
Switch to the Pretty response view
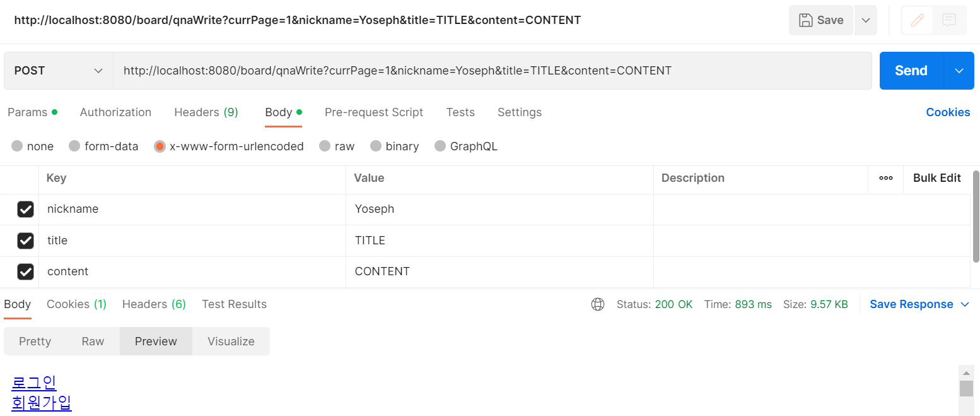tap(35, 341)
